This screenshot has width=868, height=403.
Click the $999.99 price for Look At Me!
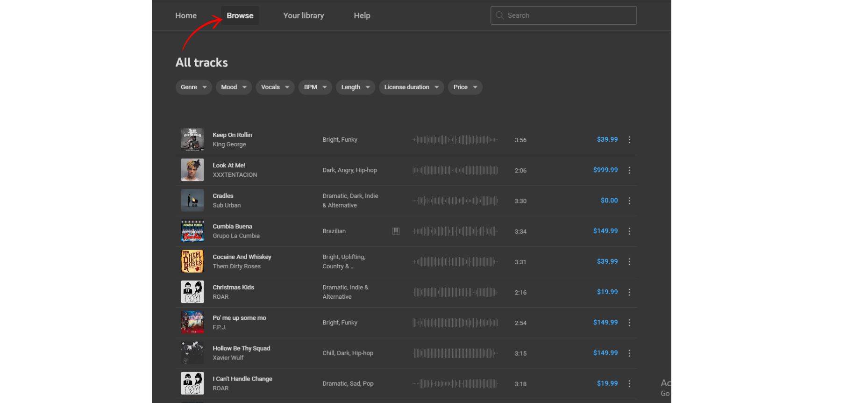tap(605, 170)
